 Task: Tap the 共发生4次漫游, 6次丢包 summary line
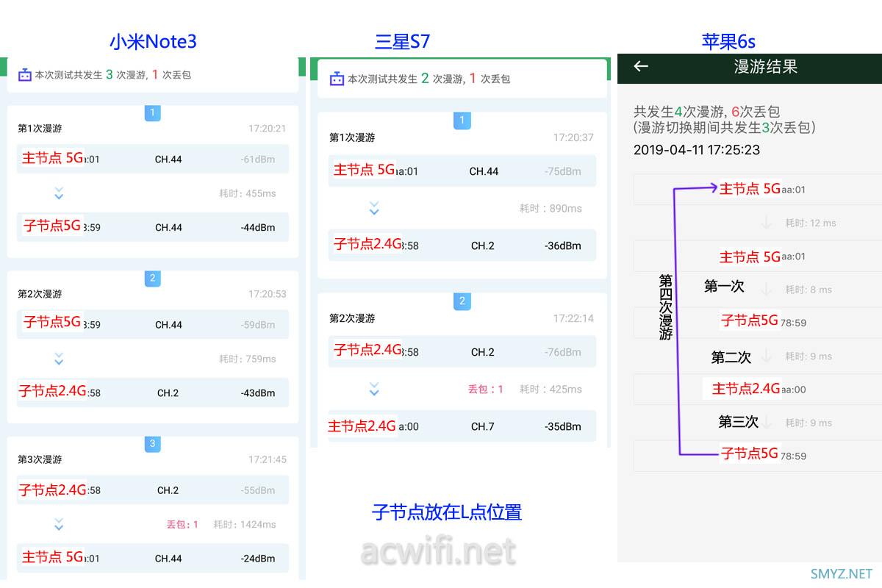click(706, 112)
